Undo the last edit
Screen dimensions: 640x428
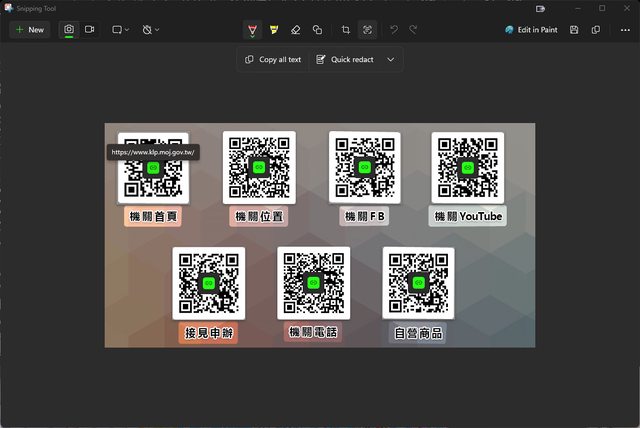(x=394, y=30)
